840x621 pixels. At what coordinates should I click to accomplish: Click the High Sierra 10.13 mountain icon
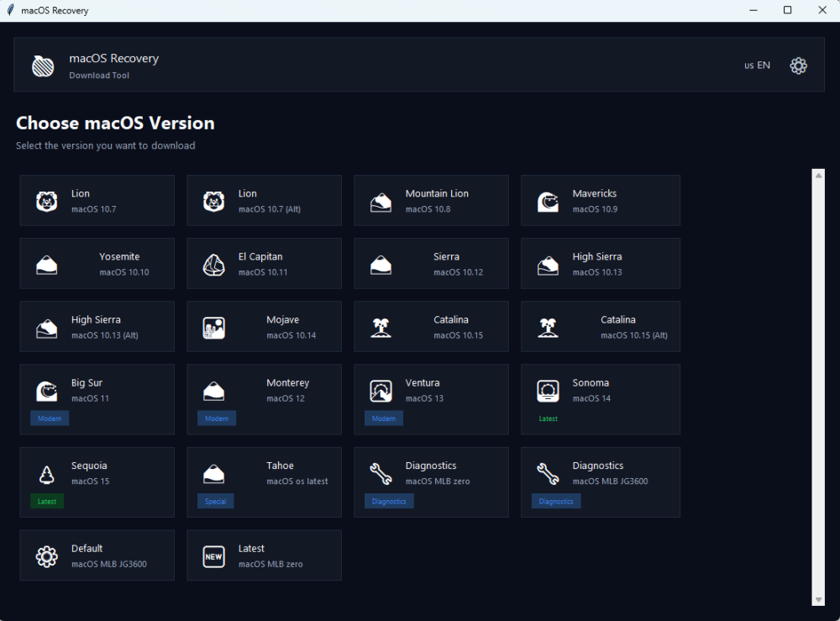(548, 265)
